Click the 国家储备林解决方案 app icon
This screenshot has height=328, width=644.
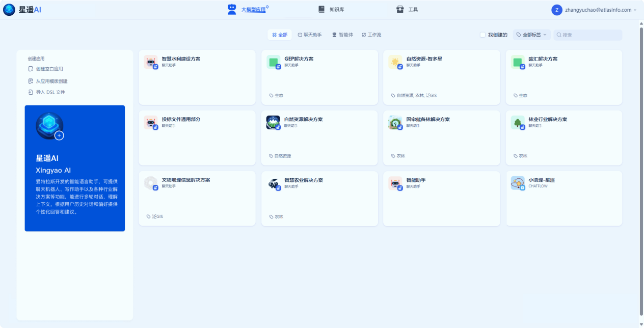click(x=395, y=122)
